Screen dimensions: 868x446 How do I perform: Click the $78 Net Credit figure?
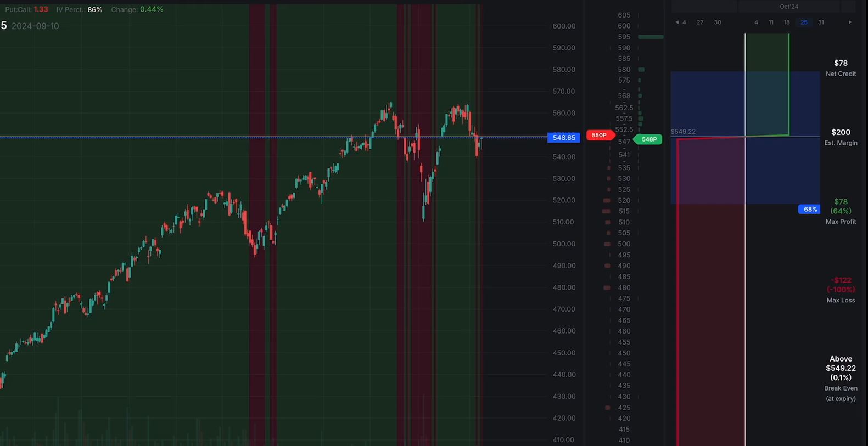pos(841,63)
